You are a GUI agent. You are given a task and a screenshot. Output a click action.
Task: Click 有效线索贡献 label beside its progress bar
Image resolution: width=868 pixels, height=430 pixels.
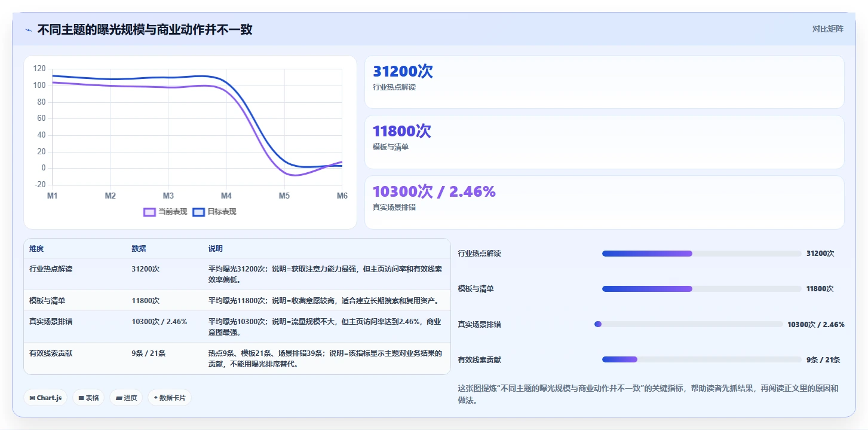[x=480, y=359]
